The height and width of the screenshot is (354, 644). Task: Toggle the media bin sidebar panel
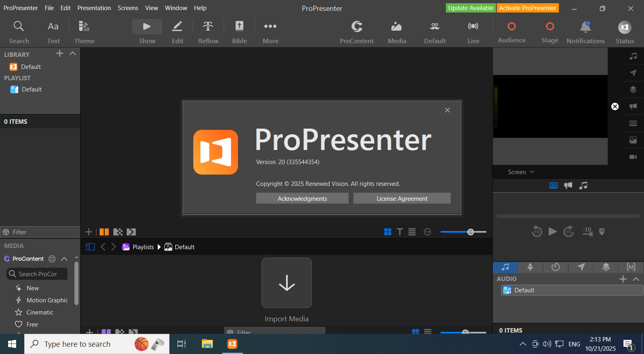pos(90,247)
